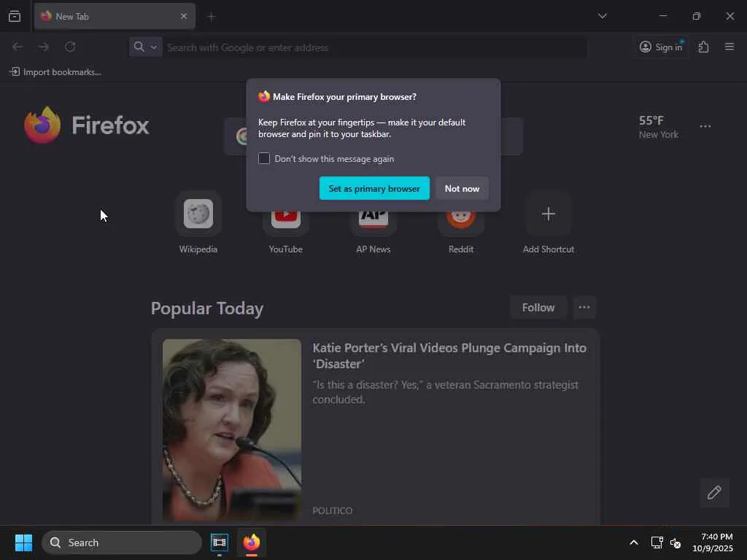Dismiss the prompt with Not now

pos(462,189)
